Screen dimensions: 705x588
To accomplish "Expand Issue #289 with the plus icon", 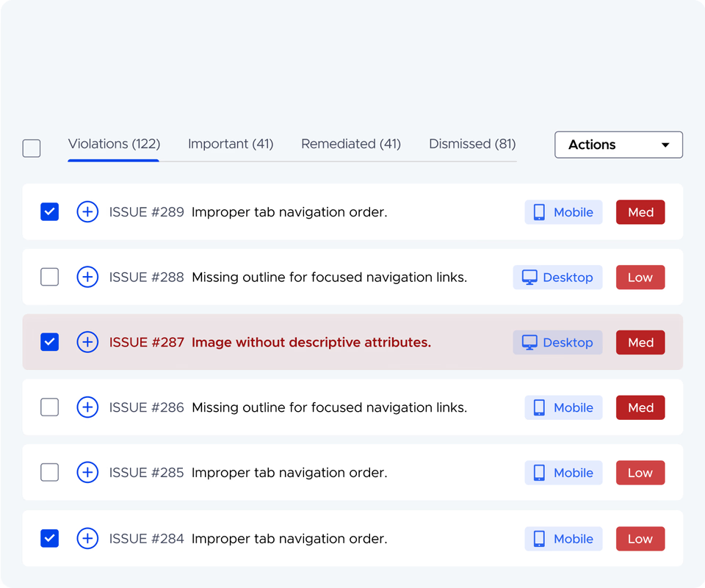I will click(x=87, y=211).
